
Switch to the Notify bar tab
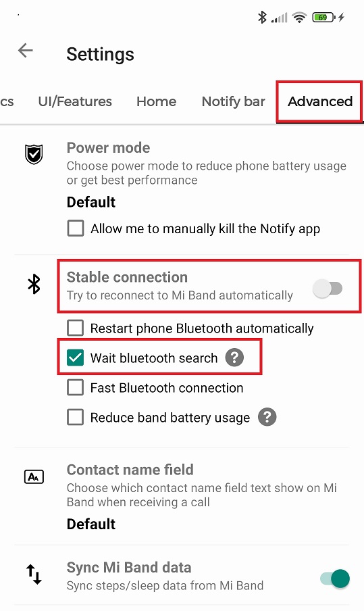point(233,101)
